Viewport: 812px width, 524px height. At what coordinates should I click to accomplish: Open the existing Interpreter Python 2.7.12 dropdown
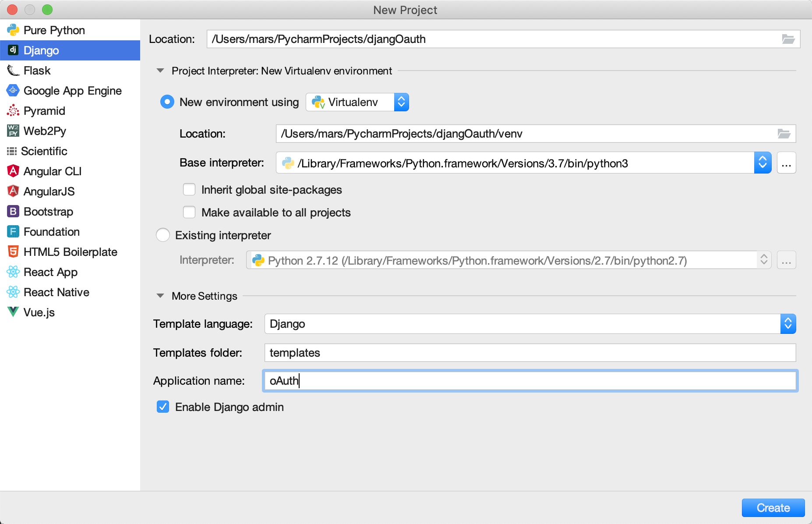[508, 260]
